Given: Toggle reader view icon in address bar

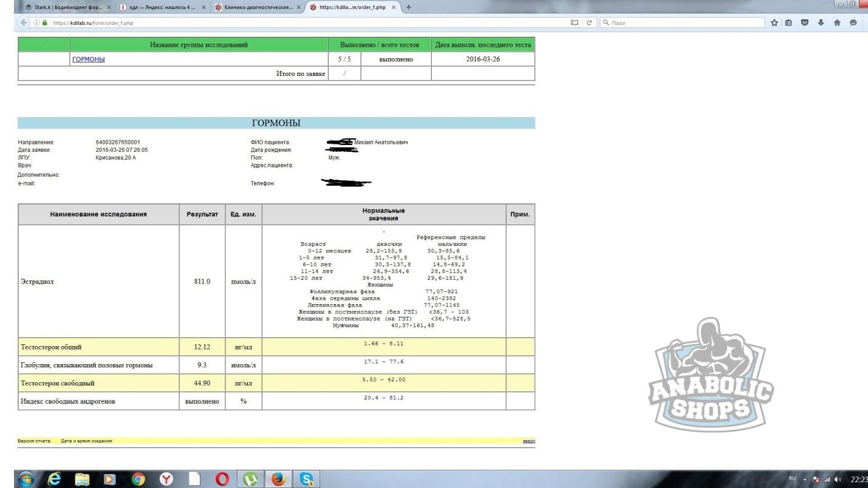Looking at the screenshot, I should click(x=574, y=23).
